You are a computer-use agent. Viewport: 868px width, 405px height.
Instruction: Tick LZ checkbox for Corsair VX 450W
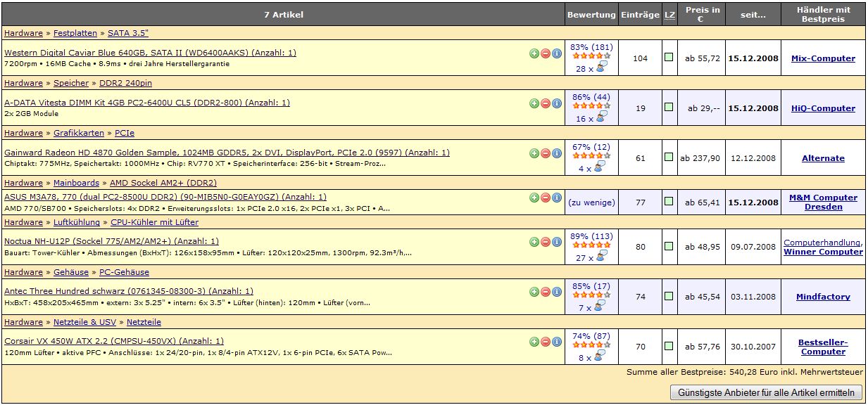(669, 346)
